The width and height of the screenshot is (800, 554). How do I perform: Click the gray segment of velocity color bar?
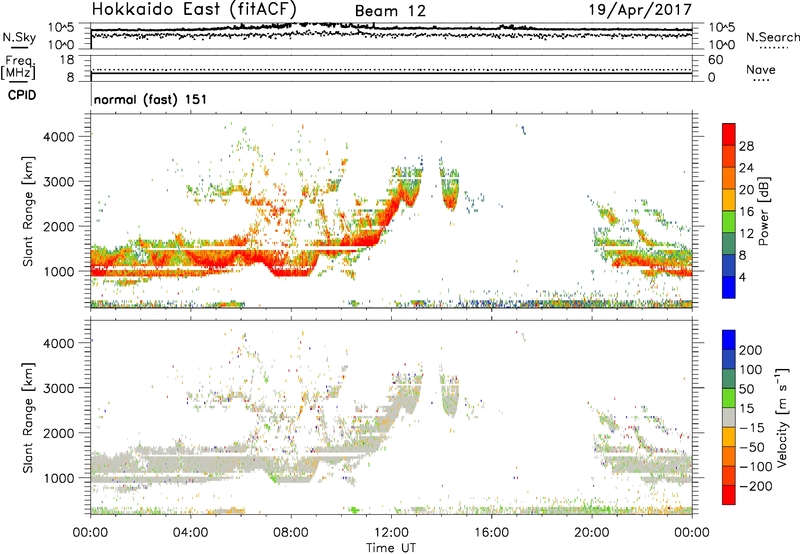729,417
